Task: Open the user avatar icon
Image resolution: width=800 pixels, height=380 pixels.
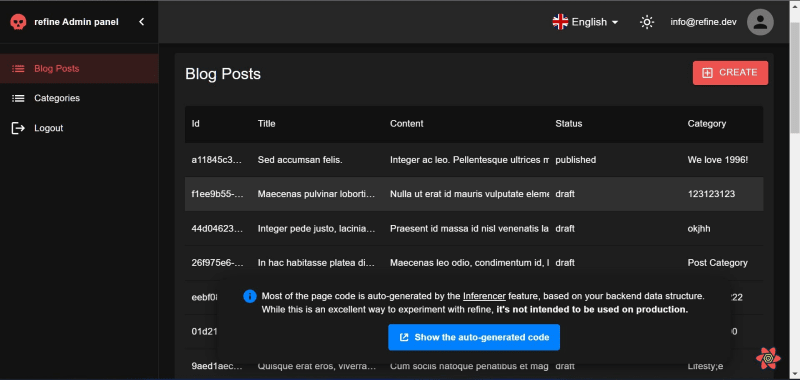Action: click(760, 22)
